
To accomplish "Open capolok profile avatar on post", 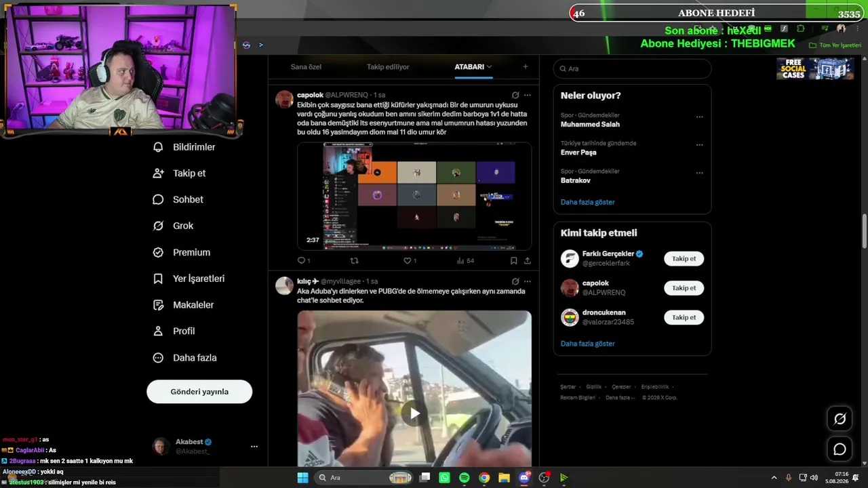I will point(284,100).
